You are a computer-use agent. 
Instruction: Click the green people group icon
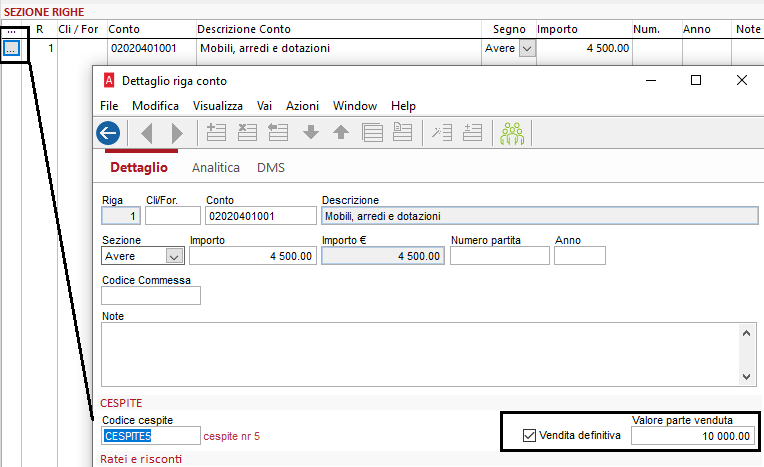click(x=512, y=133)
